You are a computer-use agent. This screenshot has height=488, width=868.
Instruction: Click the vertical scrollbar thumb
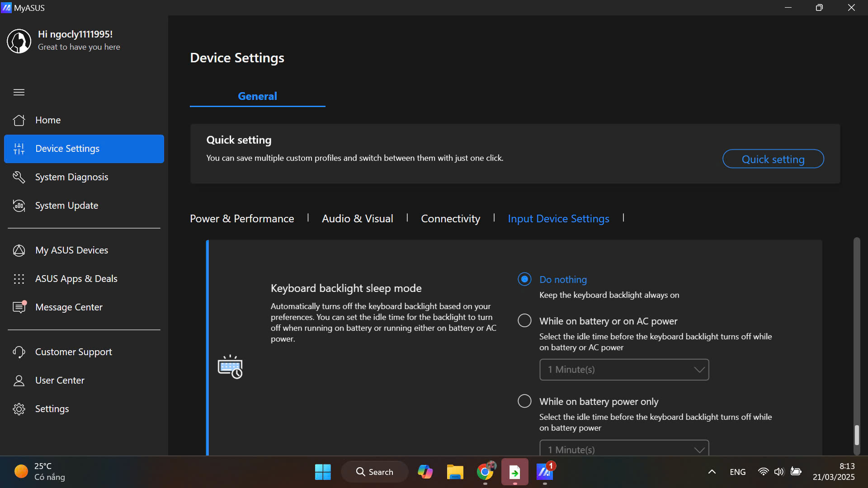[x=857, y=435]
